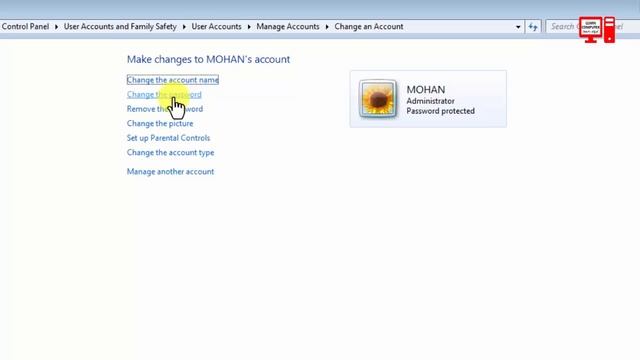Go to Manage another account
640x360 pixels.
[x=170, y=171]
